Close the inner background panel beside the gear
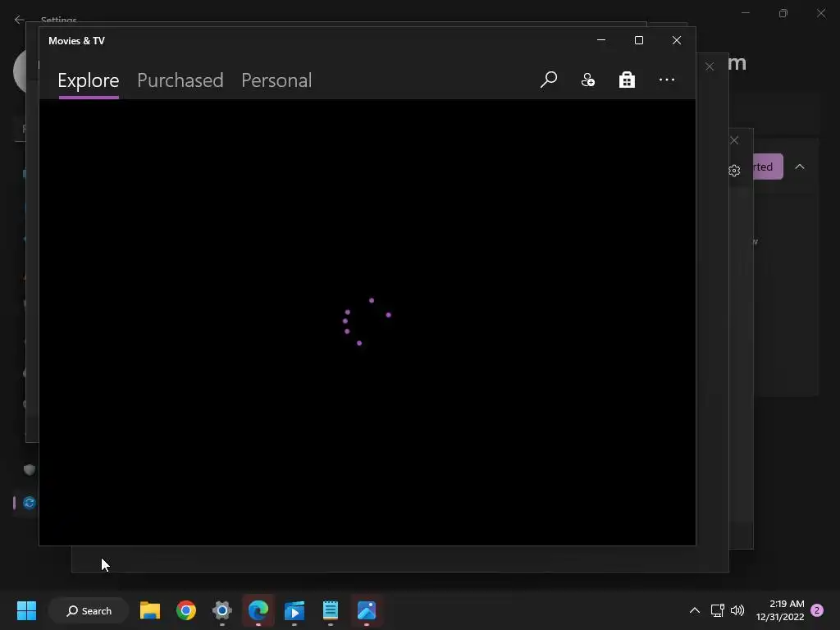This screenshot has height=630, width=840. (x=734, y=140)
